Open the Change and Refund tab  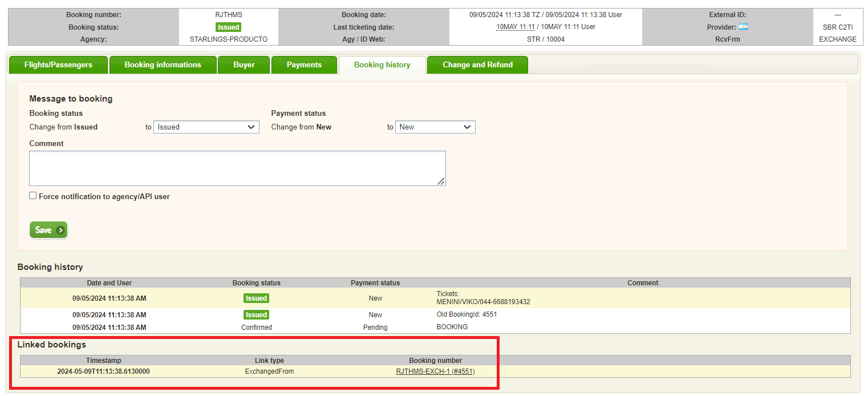coord(477,65)
